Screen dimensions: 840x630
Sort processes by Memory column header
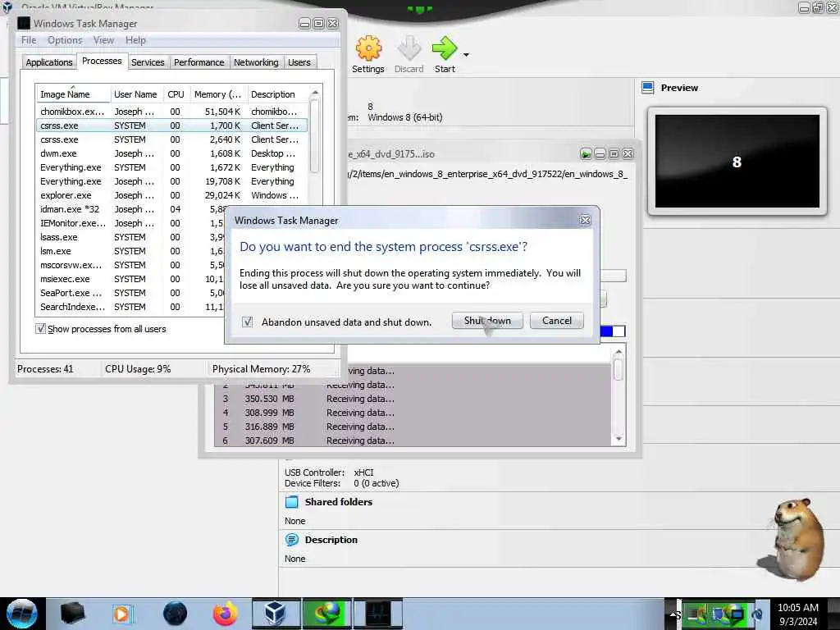(217, 94)
